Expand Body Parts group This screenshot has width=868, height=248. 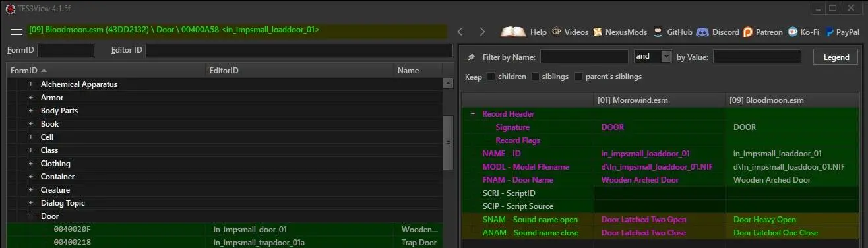(x=30, y=111)
